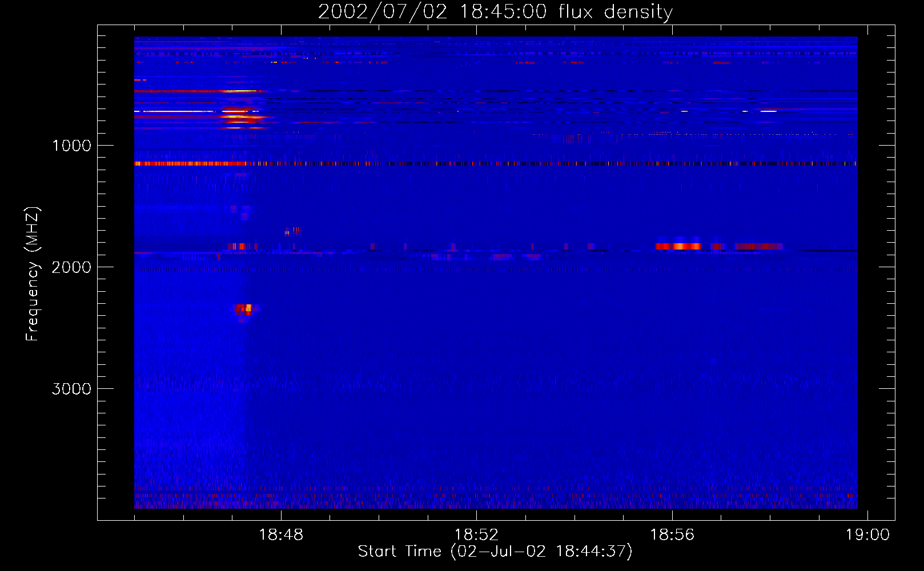
Task: Click the bright 18:56 burst near 1850 MHz
Action: point(679,246)
